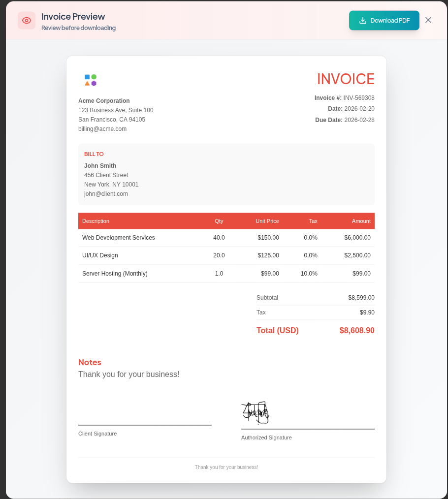Click the Amount column header

pyautogui.click(x=361, y=221)
